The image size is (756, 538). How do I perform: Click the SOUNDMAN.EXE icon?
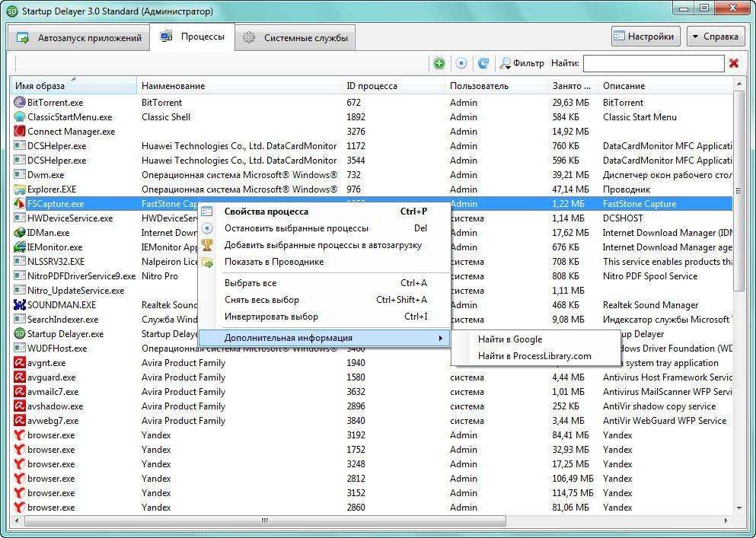(19, 304)
